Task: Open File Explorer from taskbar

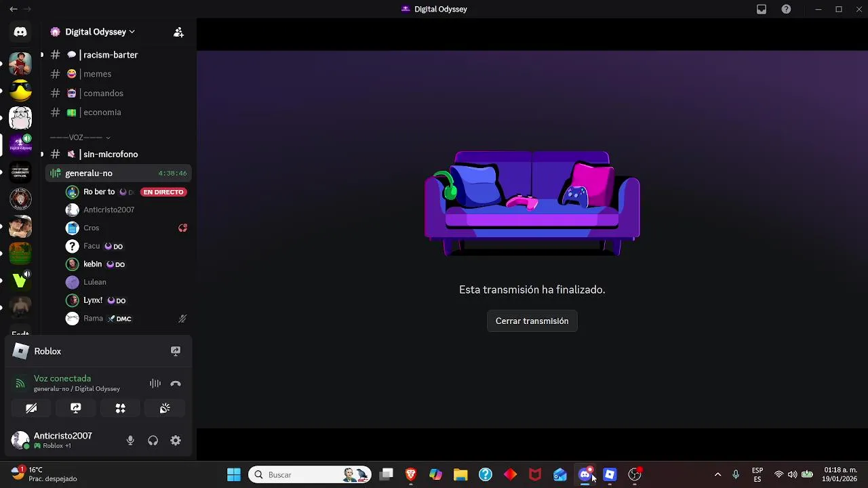Action: pyautogui.click(x=460, y=475)
